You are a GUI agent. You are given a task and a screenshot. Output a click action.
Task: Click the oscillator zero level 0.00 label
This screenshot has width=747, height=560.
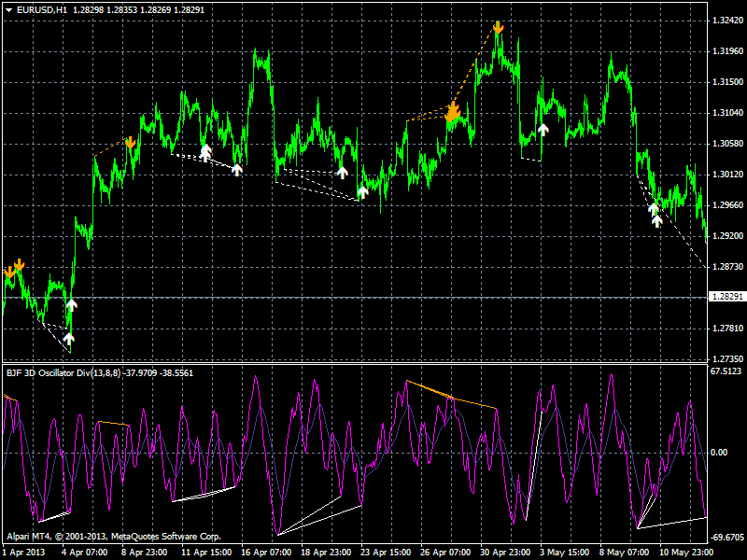click(719, 453)
